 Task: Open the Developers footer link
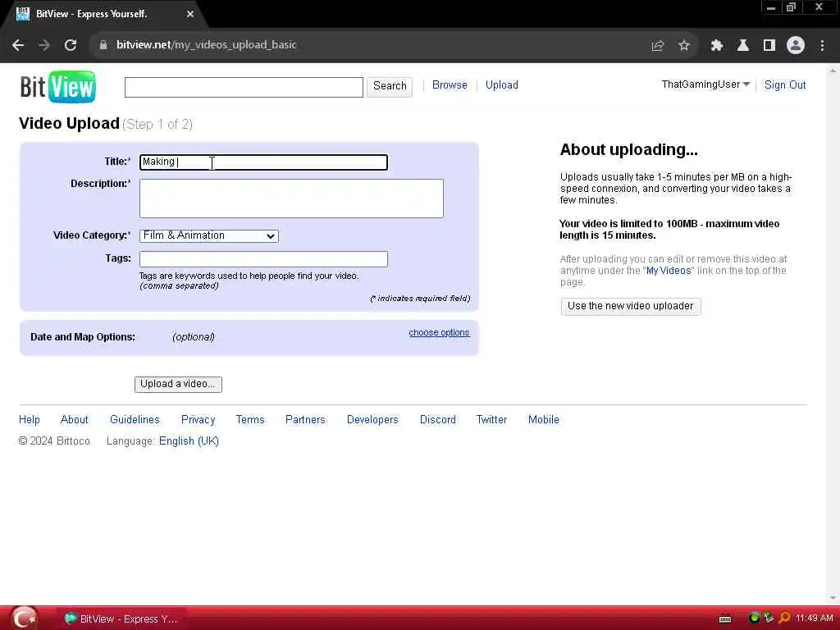[x=372, y=420]
